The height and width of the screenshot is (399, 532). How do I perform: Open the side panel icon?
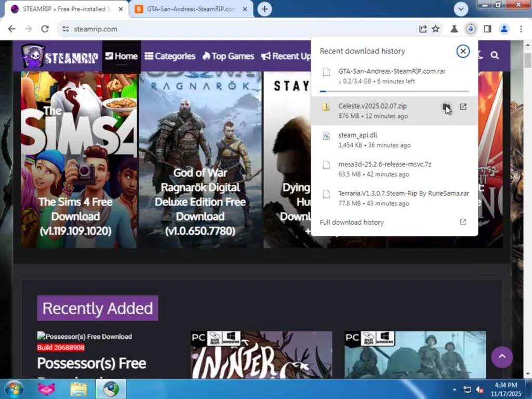[x=487, y=29]
